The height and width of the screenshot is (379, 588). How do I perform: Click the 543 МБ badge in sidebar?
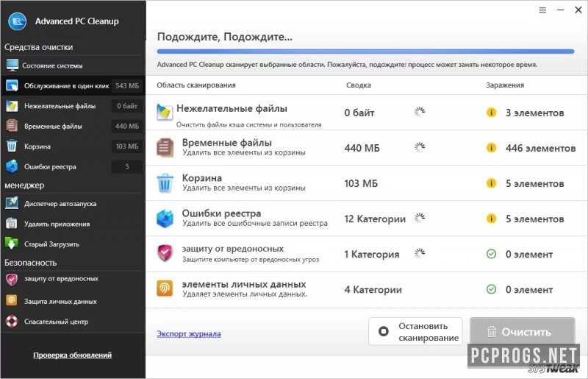click(x=126, y=85)
